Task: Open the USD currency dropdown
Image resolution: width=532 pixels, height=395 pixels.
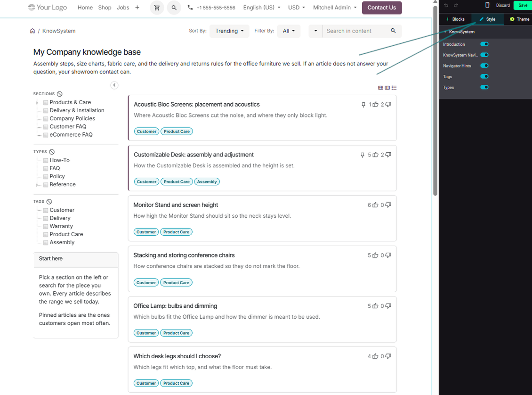Action: pos(297,8)
